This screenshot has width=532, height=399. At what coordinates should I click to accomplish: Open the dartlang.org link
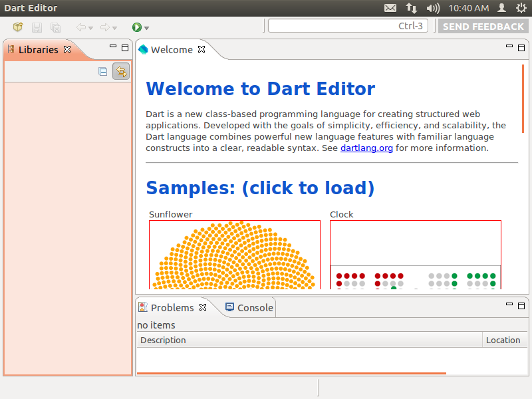coord(366,148)
